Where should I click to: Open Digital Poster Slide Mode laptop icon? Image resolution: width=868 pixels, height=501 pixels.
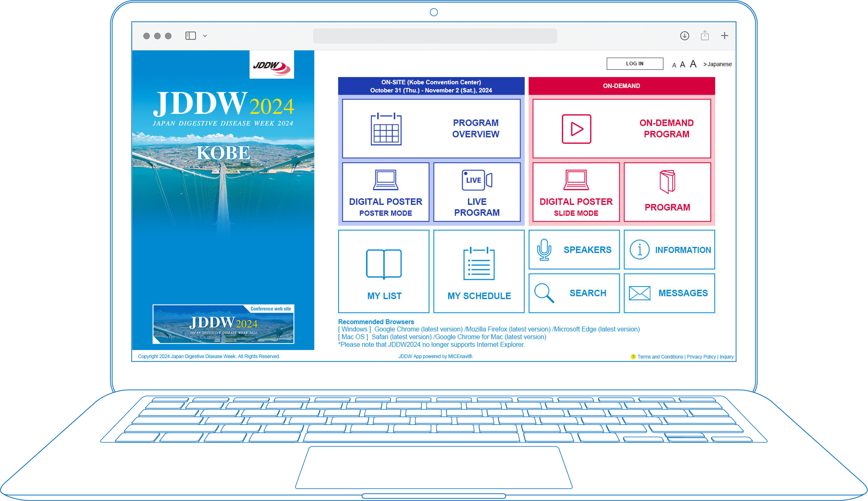click(576, 180)
